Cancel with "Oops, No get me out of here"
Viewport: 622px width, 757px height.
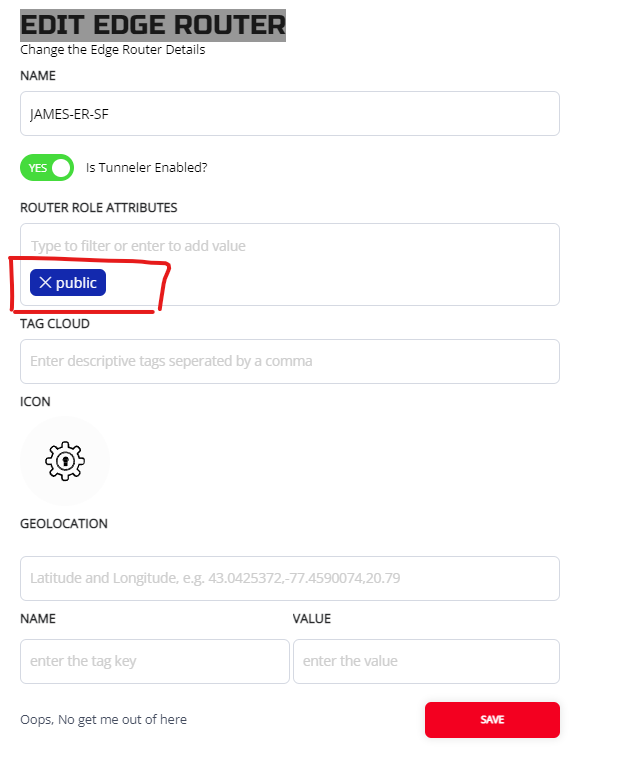pyautogui.click(x=103, y=719)
